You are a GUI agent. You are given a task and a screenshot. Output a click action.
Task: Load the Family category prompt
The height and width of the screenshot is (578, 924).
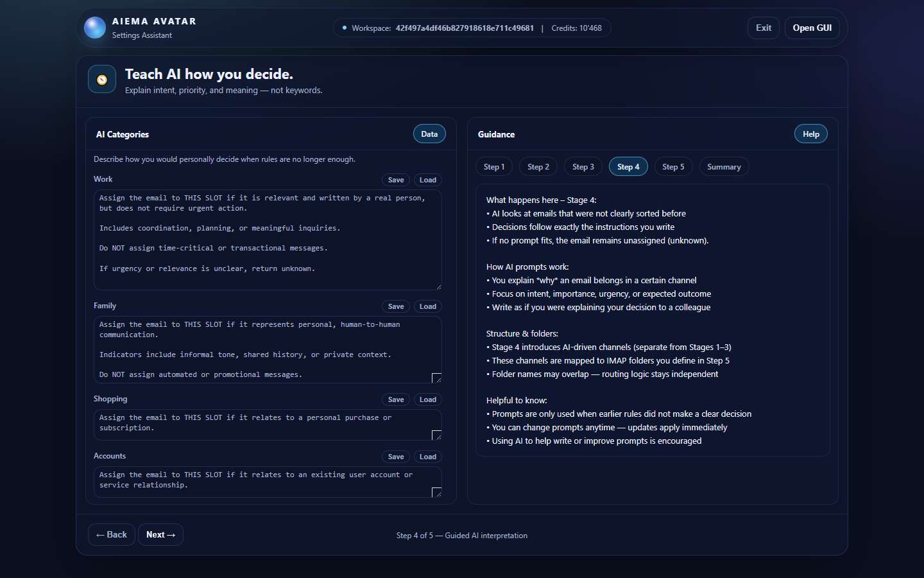click(428, 306)
